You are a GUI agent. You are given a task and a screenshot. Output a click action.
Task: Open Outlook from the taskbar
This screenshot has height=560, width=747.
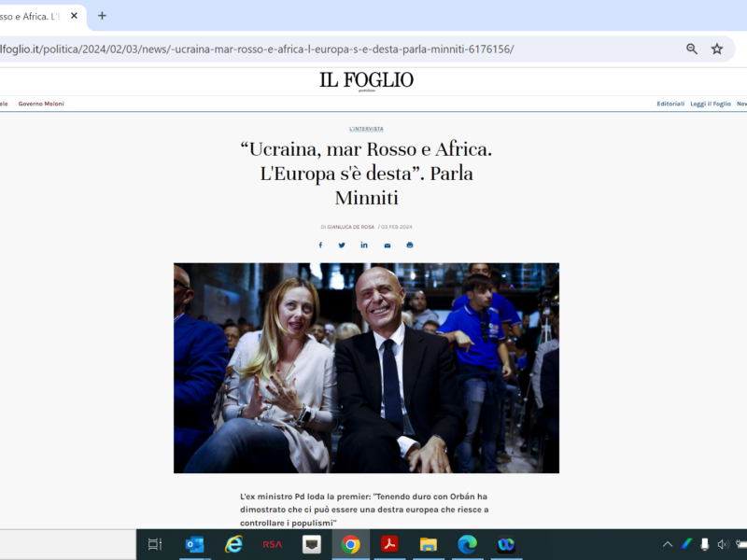pyautogui.click(x=194, y=544)
